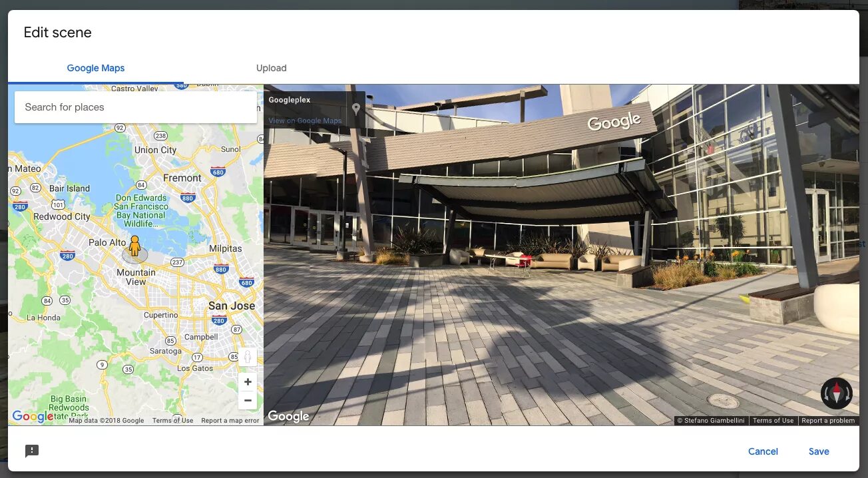
Task: Click the Union City map label
Action: pos(156,150)
